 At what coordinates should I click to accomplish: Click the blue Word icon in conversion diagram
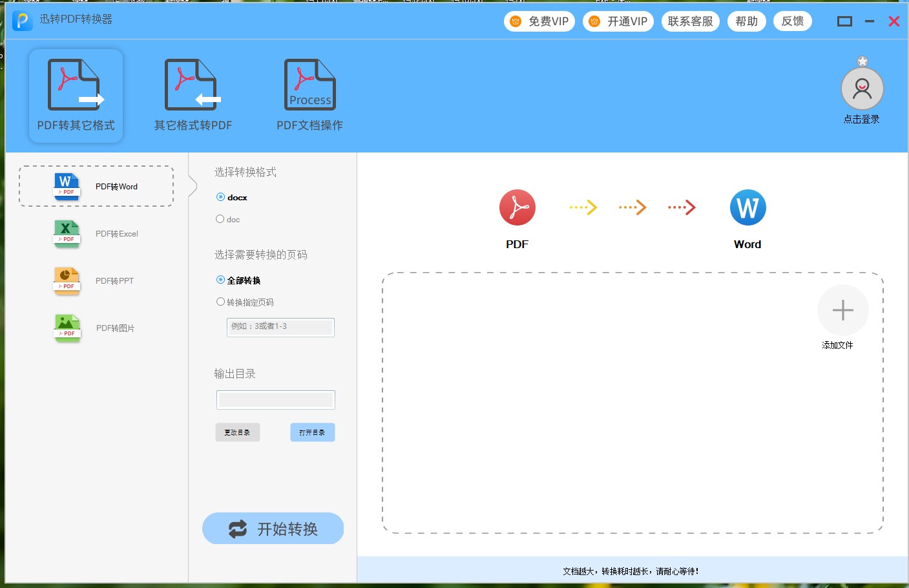(747, 207)
